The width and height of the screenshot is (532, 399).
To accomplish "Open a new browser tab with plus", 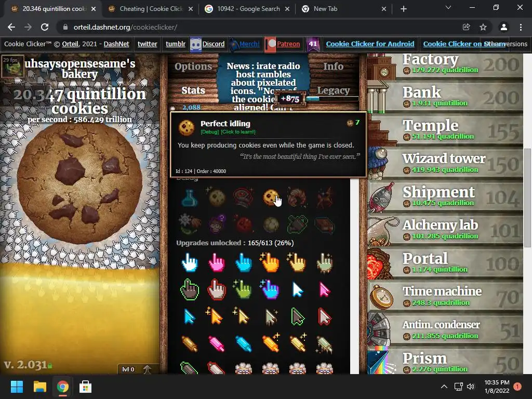I will [403, 9].
